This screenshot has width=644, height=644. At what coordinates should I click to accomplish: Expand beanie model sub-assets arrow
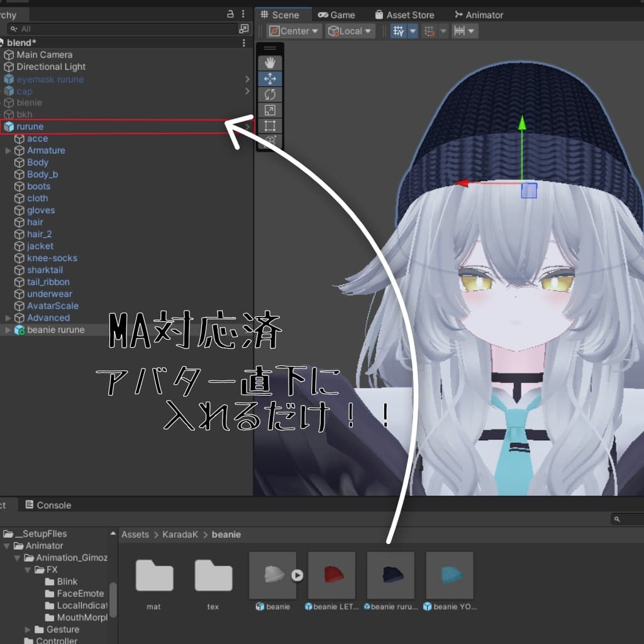[297, 575]
